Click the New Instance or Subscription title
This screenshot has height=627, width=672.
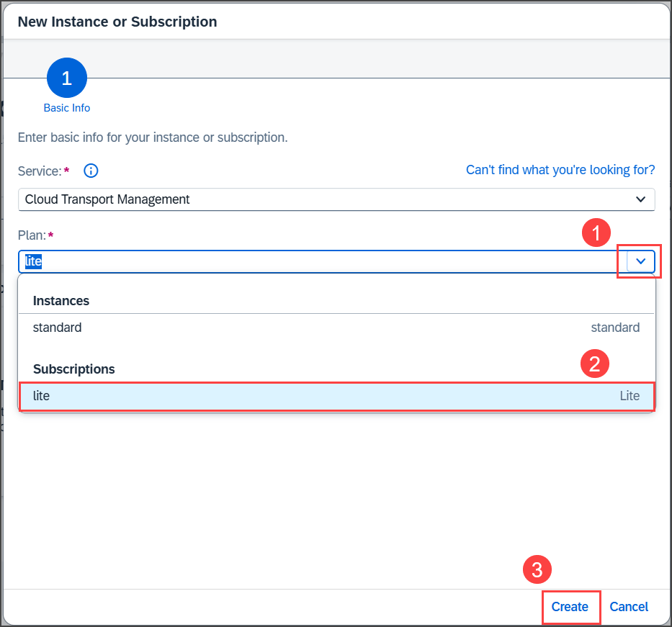[x=117, y=22]
